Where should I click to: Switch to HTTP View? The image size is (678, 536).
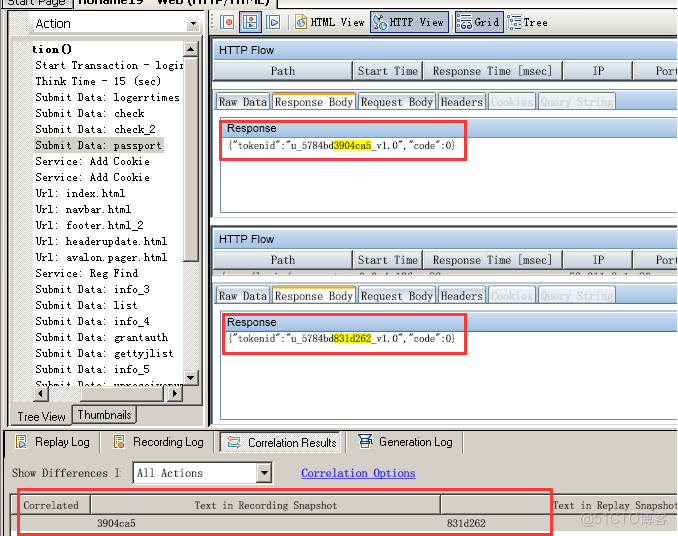pos(409,22)
